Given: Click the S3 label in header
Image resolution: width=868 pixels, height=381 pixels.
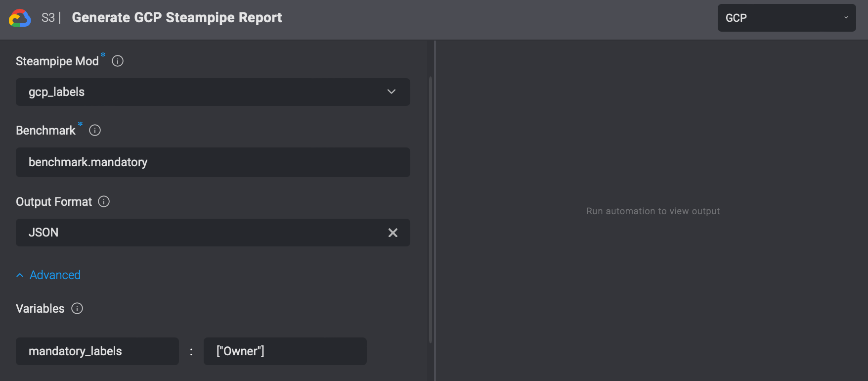Looking at the screenshot, I should tap(48, 18).
